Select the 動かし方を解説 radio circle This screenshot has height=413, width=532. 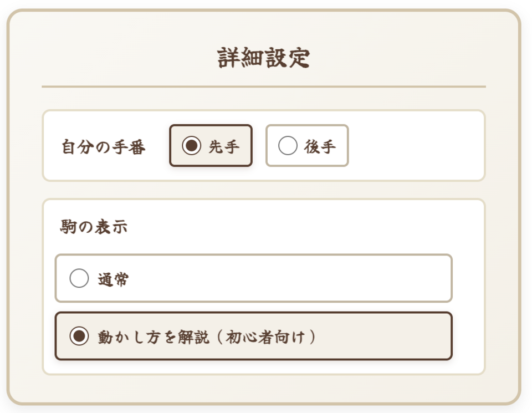tap(79, 336)
